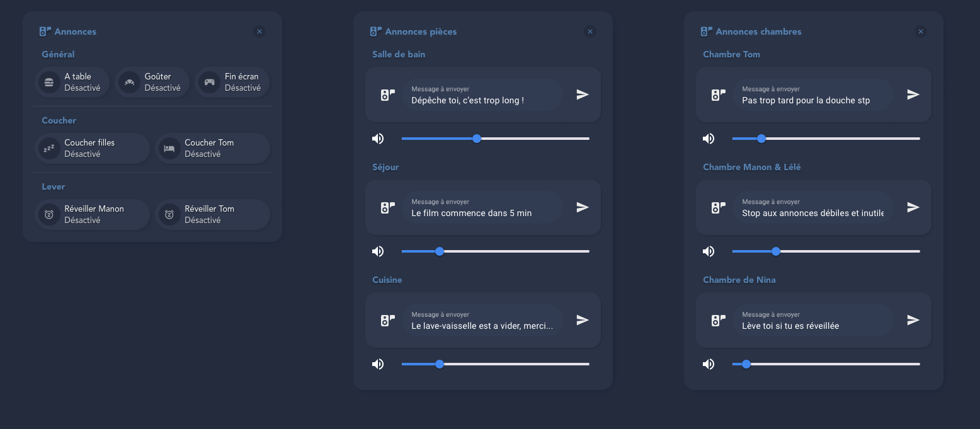Send the Chambre Tom message
This screenshot has height=429, width=980.
pos(913,94)
